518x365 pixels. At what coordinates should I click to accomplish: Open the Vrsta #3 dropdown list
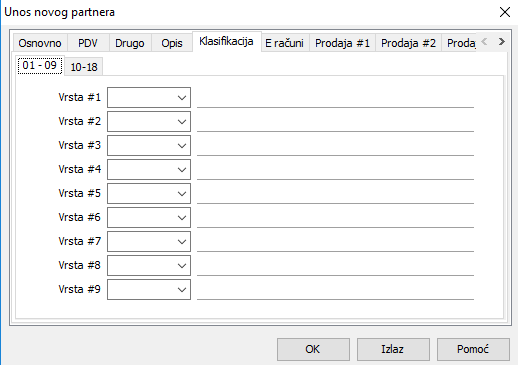click(x=149, y=145)
